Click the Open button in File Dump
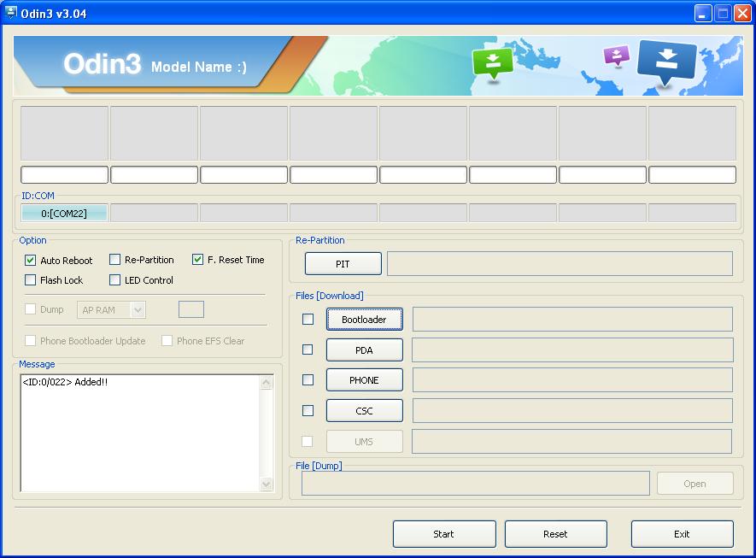756x558 pixels. point(694,484)
